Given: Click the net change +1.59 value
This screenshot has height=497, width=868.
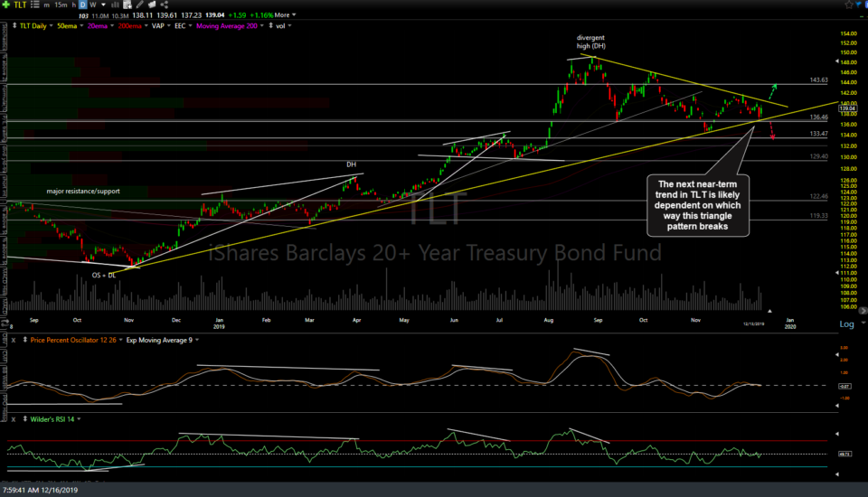Looking at the screenshot, I should point(237,15).
